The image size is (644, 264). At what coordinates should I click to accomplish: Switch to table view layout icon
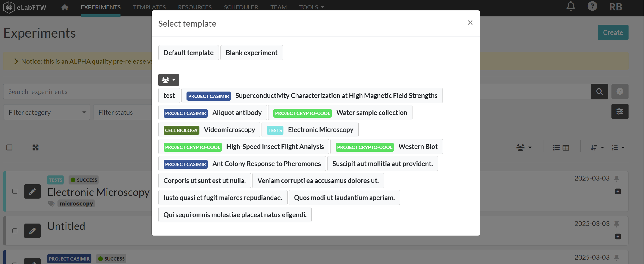[x=566, y=147]
